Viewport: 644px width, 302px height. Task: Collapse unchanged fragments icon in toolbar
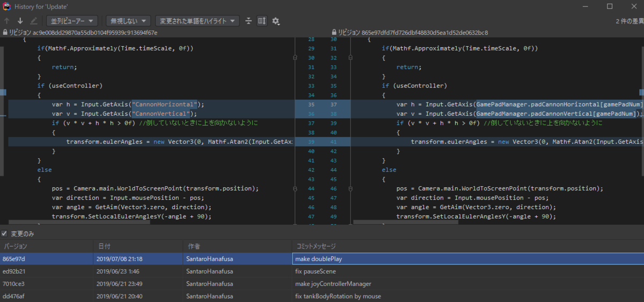pyautogui.click(x=248, y=21)
